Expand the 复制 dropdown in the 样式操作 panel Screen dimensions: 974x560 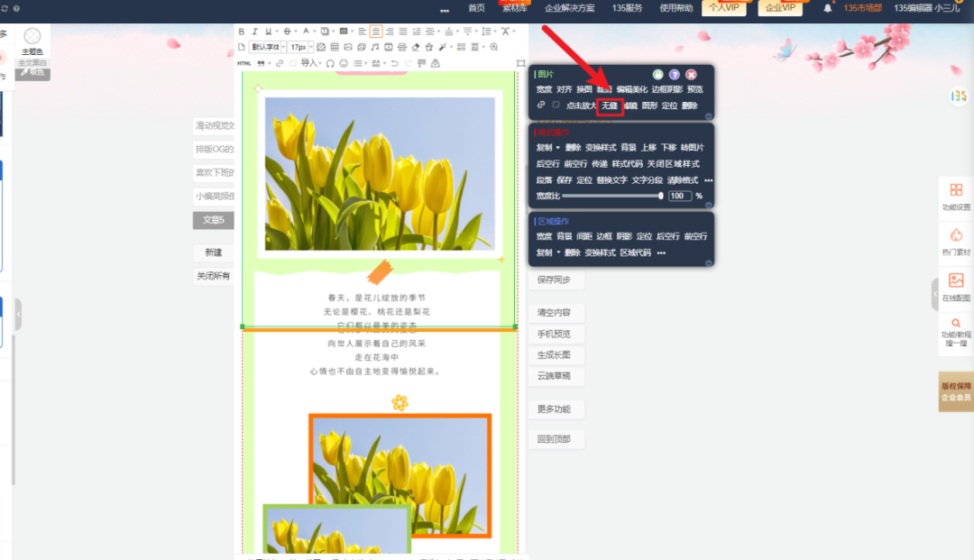(x=558, y=148)
